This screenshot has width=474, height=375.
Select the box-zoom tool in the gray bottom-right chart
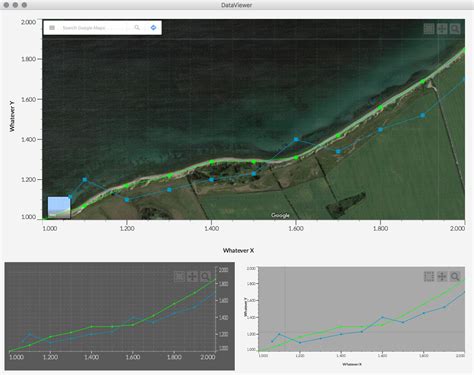coord(429,276)
